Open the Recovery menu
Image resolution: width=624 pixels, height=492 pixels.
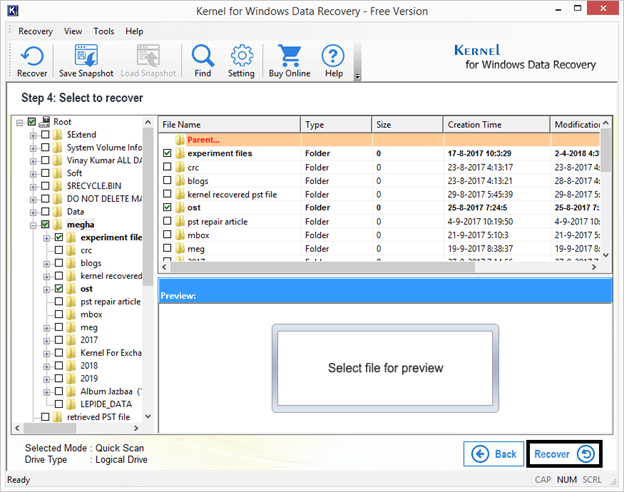click(35, 31)
